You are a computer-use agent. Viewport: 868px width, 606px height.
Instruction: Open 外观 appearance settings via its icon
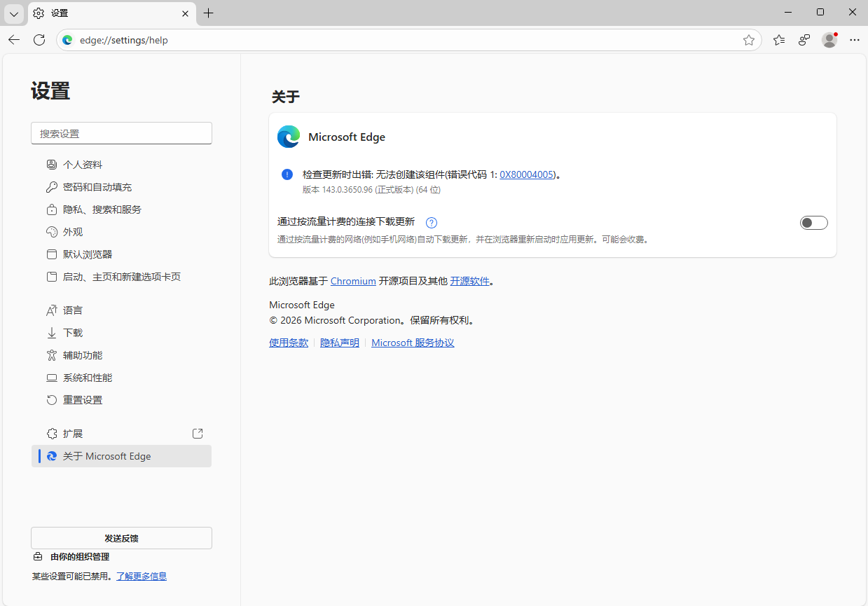51,231
